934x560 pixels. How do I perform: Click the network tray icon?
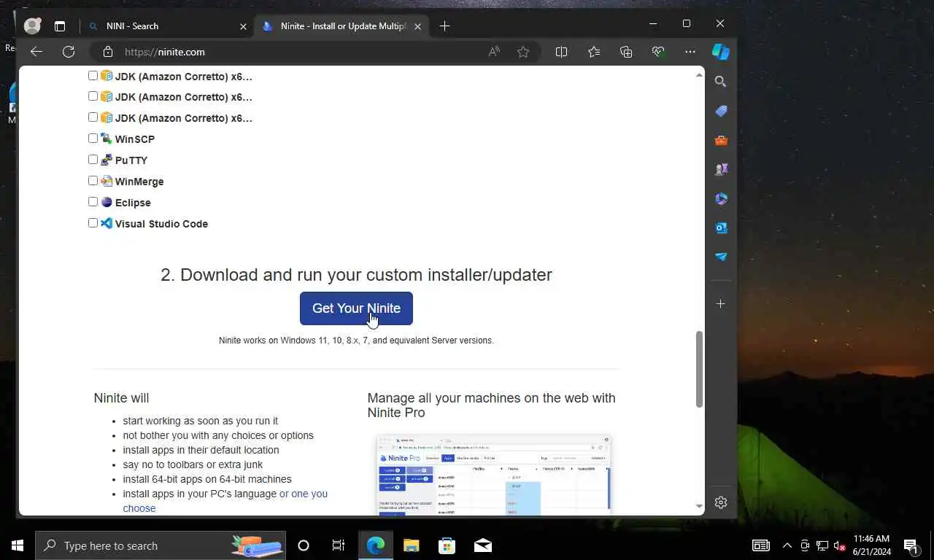822,545
